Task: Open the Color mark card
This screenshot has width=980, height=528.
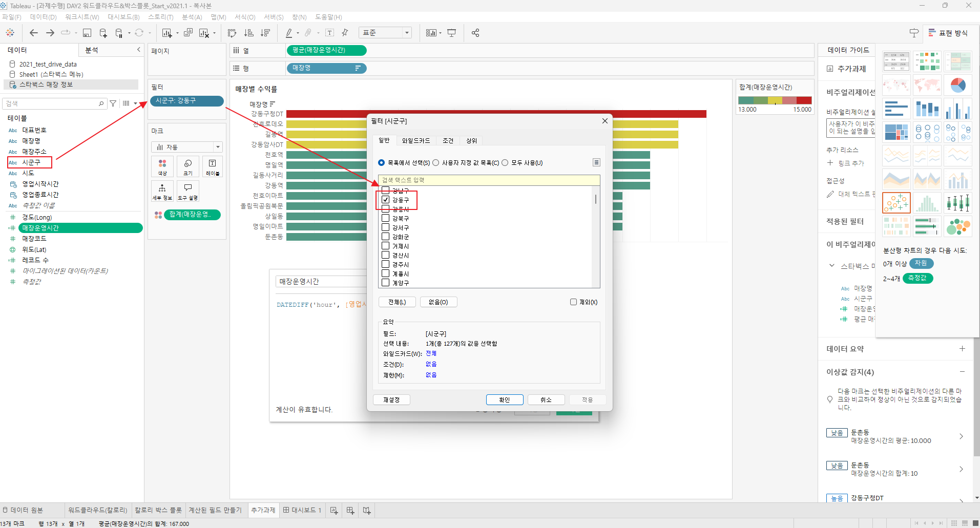Action: pyautogui.click(x=162, y=167)
